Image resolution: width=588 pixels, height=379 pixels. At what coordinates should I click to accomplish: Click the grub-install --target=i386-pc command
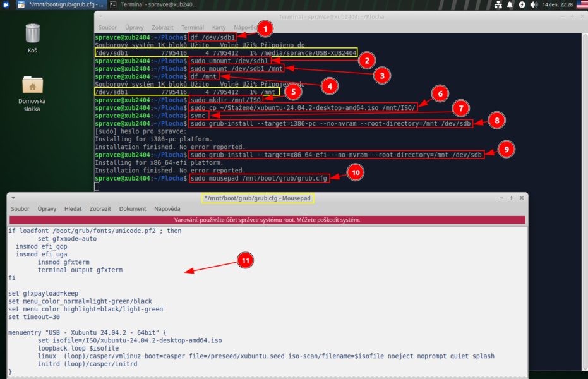(331, 124)
